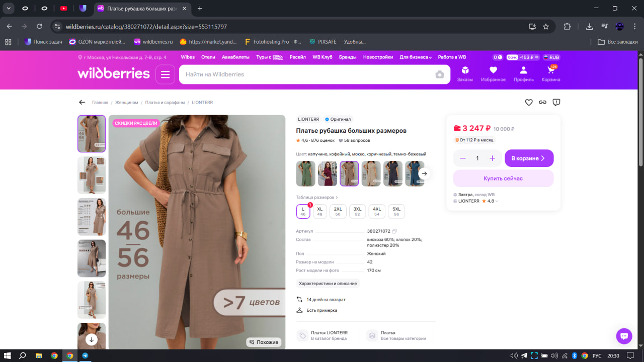Open the Корзина shopping cart
This screenshot has width=644, height=362.
click(x=551, y=73)
